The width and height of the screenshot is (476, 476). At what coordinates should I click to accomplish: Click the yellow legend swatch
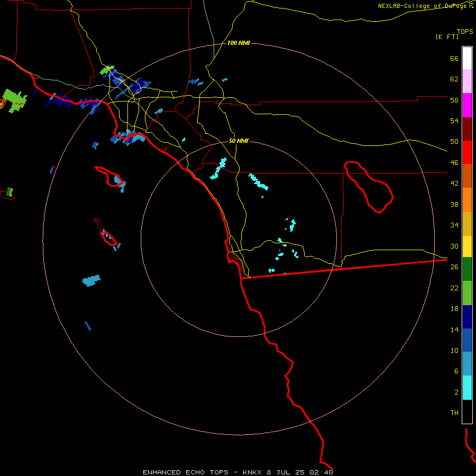pyautogui.click(x=467, y=246)
